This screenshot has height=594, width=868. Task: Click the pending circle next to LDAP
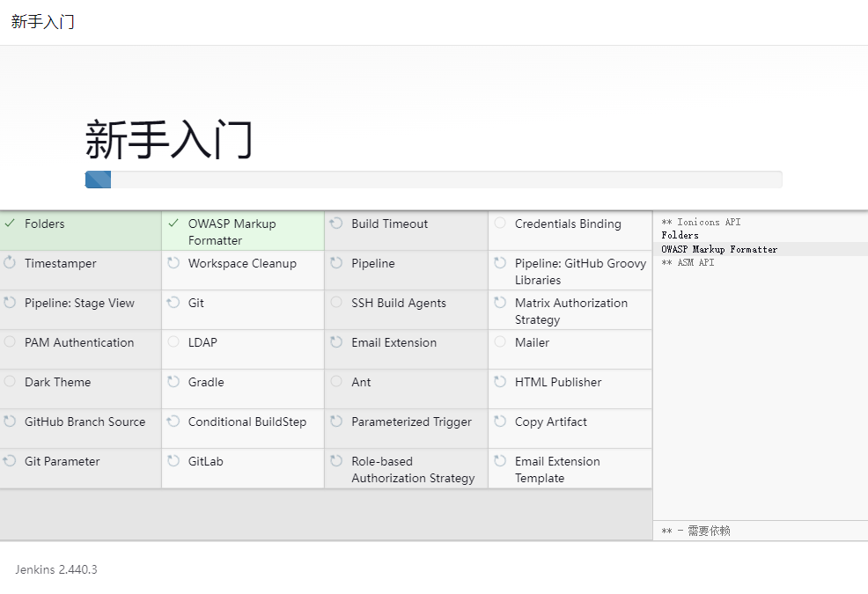pyautogui.click(x=173, y=342)
